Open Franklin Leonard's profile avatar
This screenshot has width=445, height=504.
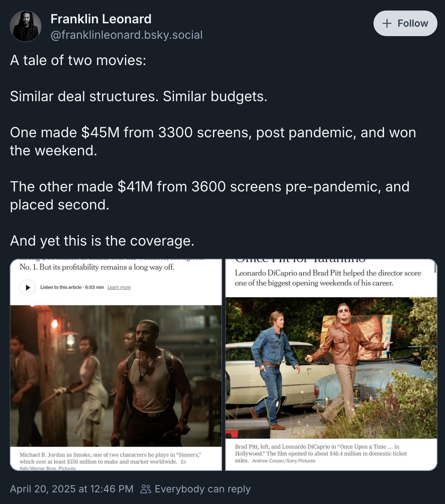[x=26, y=26]
